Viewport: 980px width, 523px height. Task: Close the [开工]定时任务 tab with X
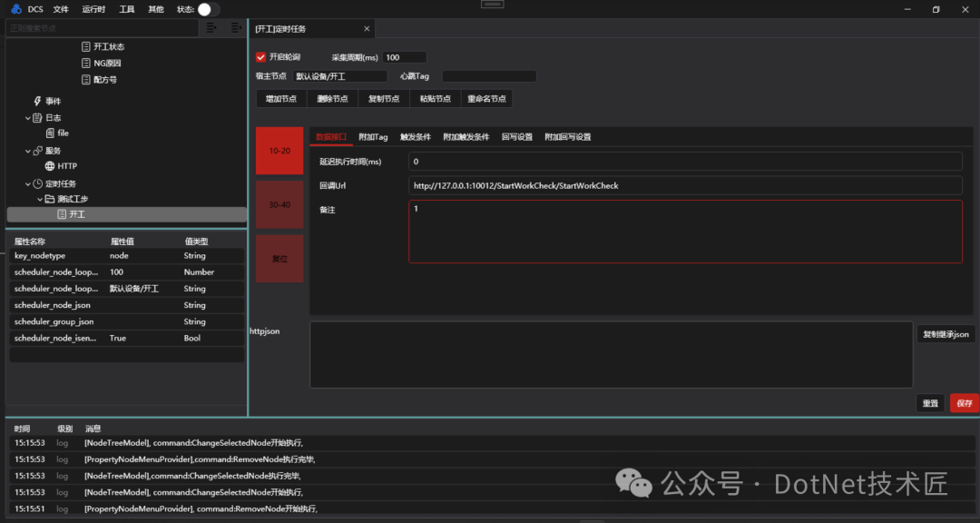coord(366,29)
